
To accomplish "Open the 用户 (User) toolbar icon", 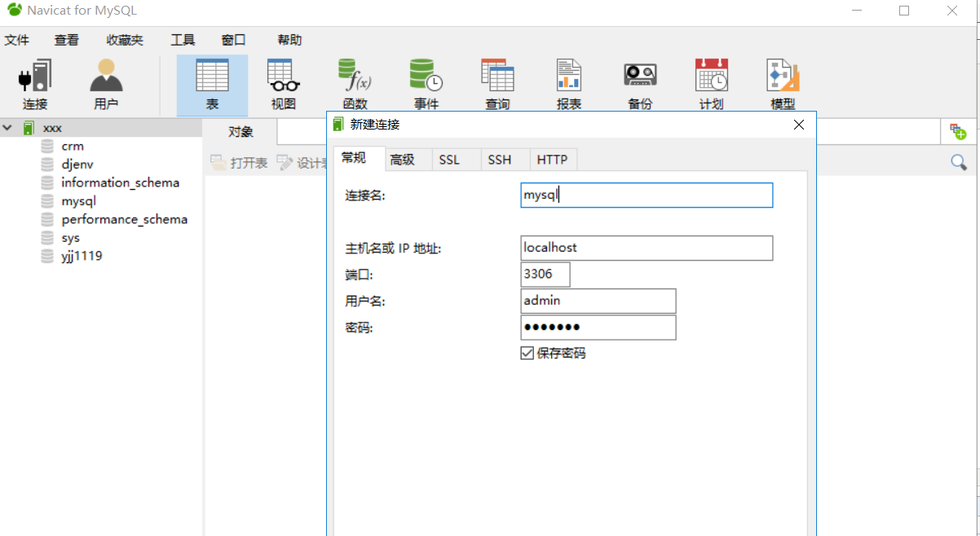I will pos(106,85).
